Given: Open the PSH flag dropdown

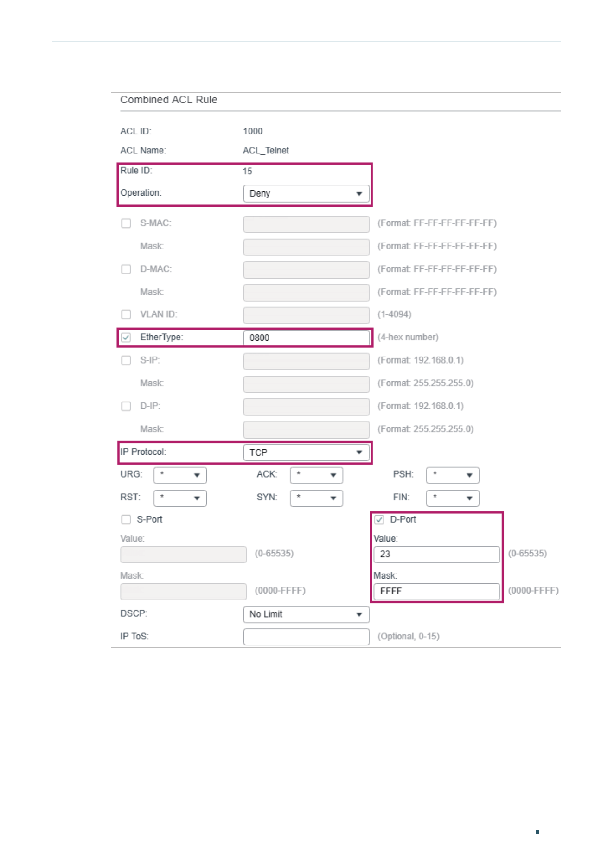Looking at the screenshot, I should [453, 475].
